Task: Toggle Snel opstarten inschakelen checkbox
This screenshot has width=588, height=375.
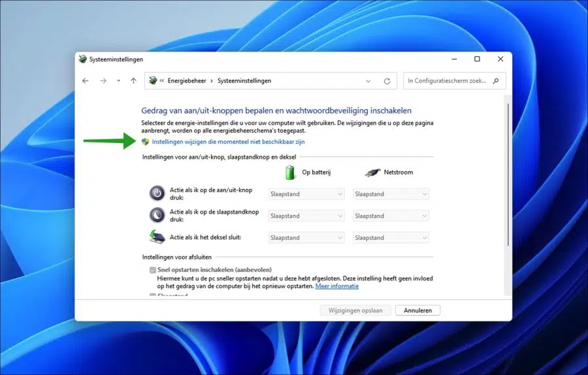Action: pyautogui.click(x=153, y=270)
